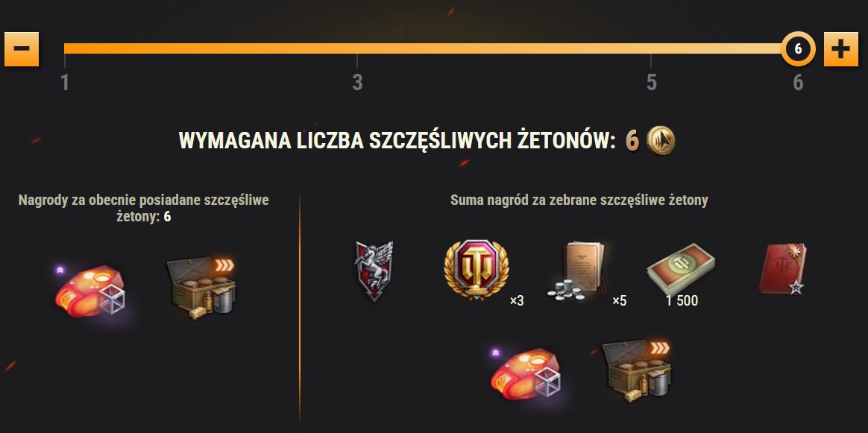868x433 pixels.
Task: Click the slider handle showing 6
Action: (x=798, y=48)
